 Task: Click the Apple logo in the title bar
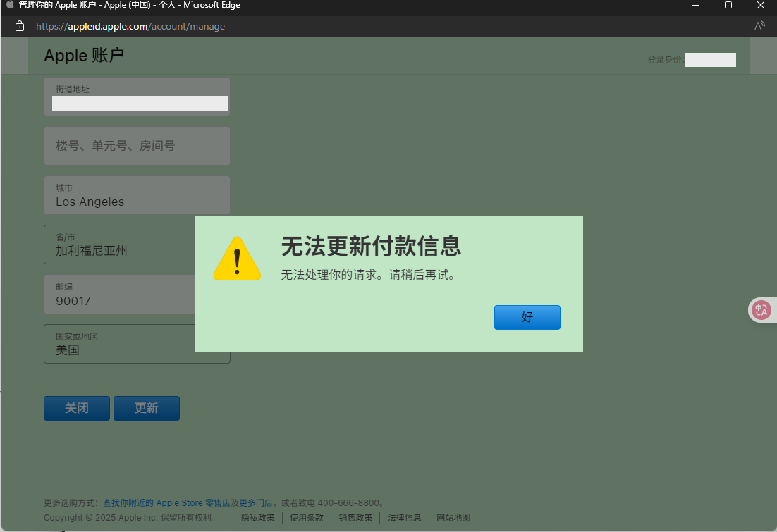coord(10,5)
